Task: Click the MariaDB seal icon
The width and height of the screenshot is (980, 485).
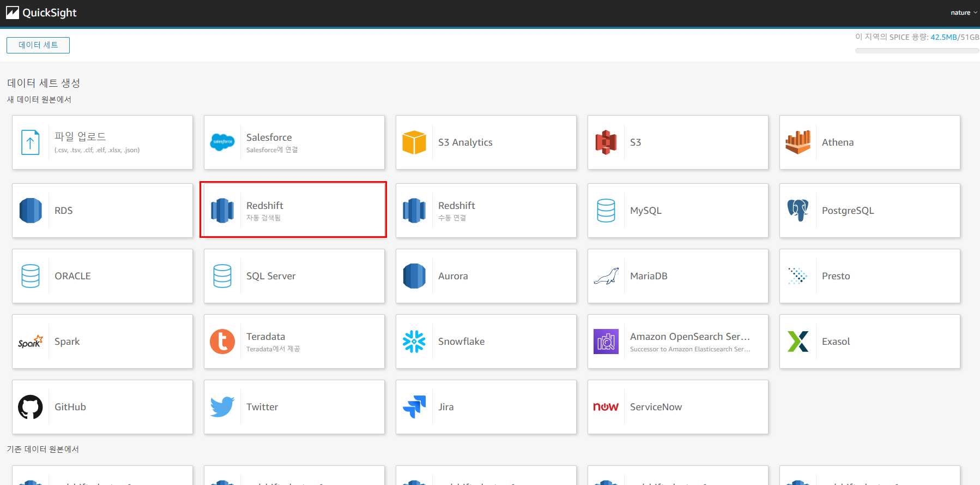Action: coord(606,276)
